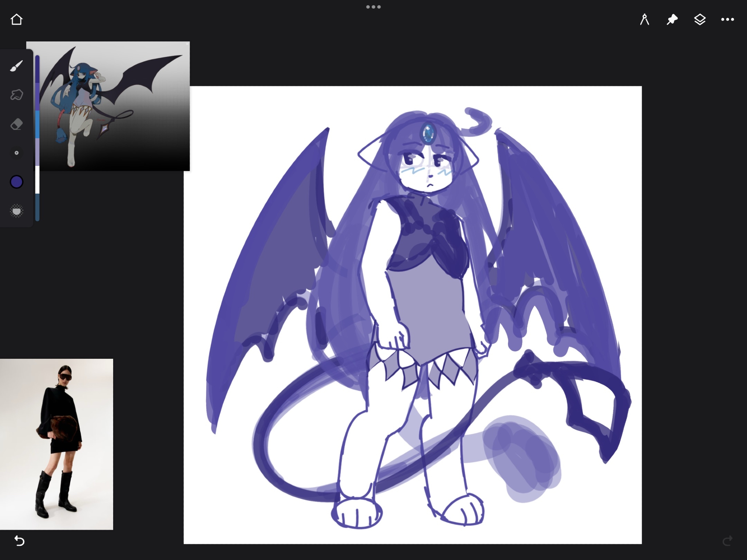Screen dimensions: 747x560
Task: Tap the redo arrow
Action: [x=727, y=540]
